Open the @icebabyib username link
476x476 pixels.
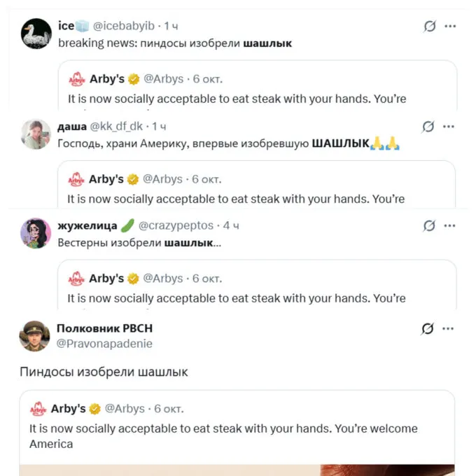124,26
